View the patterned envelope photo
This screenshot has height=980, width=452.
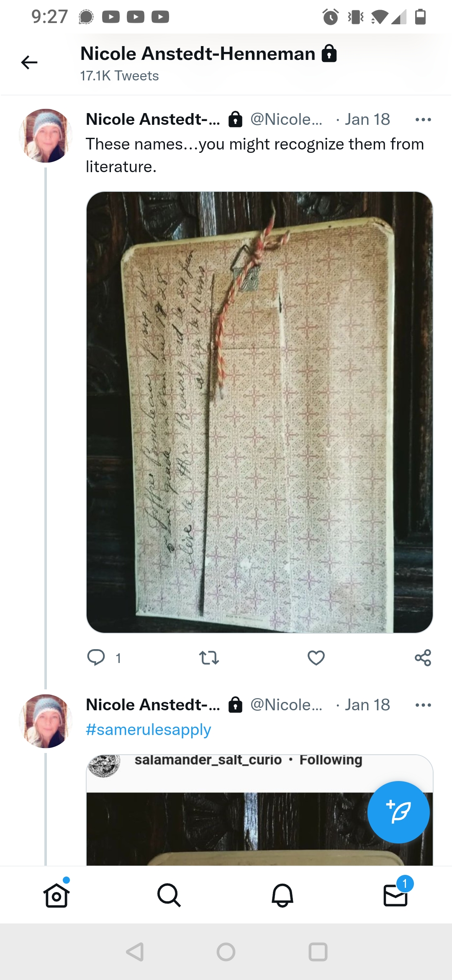click(259, 412)
